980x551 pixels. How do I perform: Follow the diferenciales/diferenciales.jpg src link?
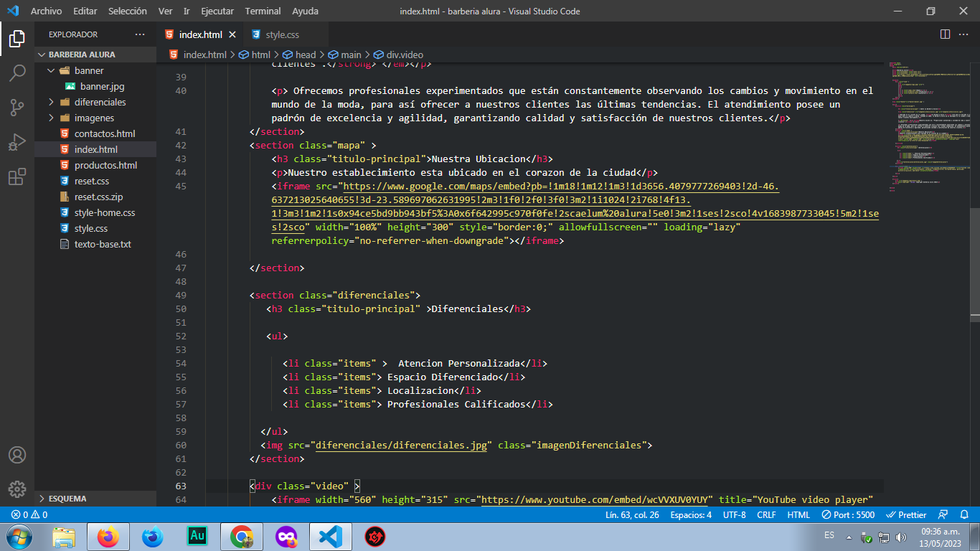[x=401, y=445]
